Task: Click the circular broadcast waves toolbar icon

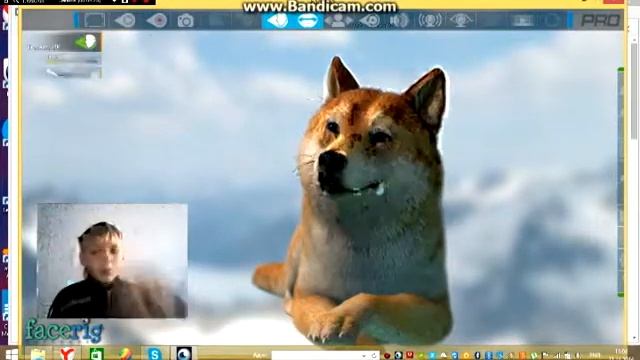Action: click(430, 20)
